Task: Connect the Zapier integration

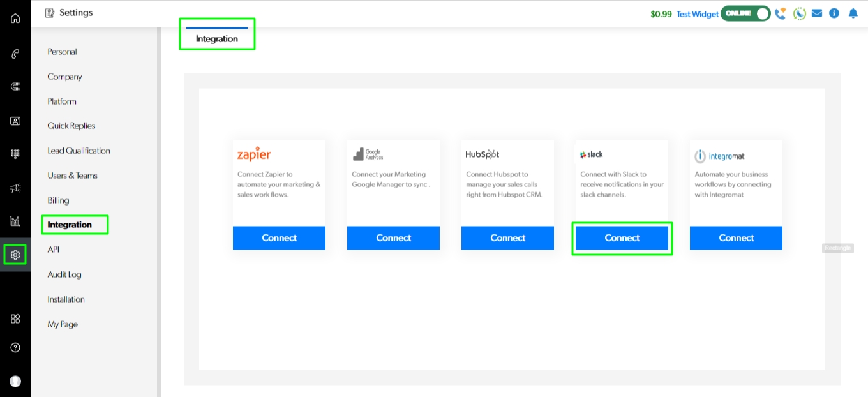Action: point(279,238)
